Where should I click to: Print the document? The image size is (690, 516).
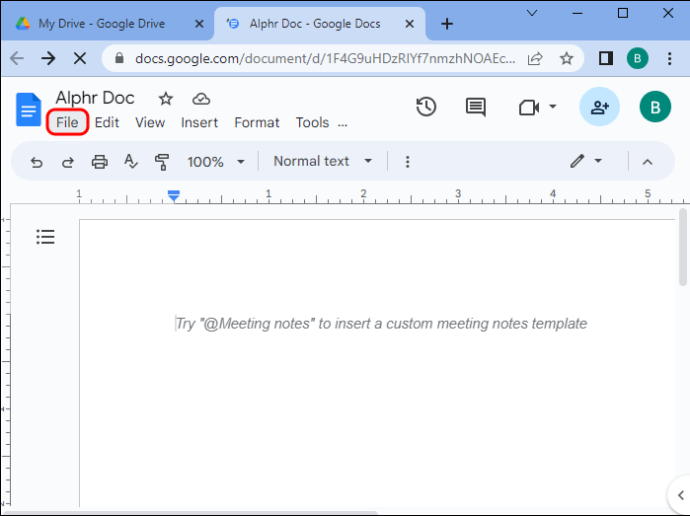[99, 162]
